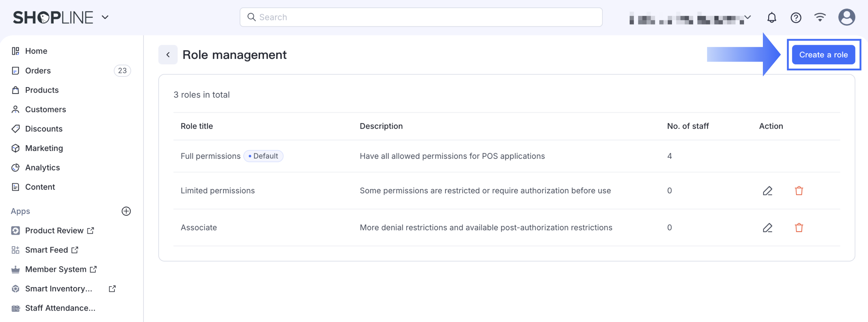
Task: Expand the SHOPLINE logo dropdown
Action: [x=105, y=17]
